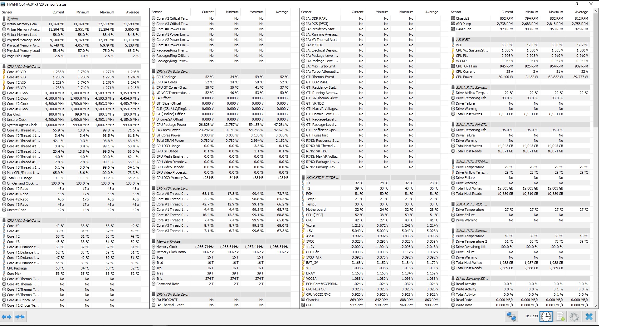Click the thermometer icon beside Core Max
This screenshot has height=326, width=644.
tap(4, 274)
